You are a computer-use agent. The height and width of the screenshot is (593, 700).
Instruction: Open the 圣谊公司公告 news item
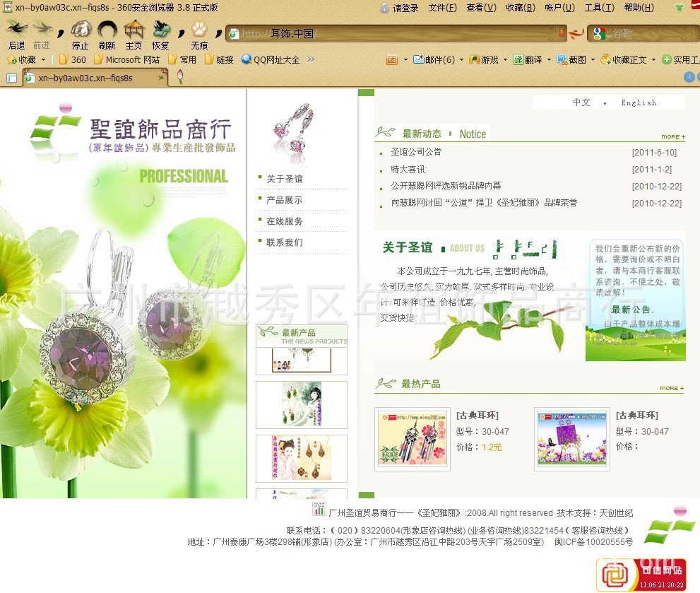click(x=416, y=152)
